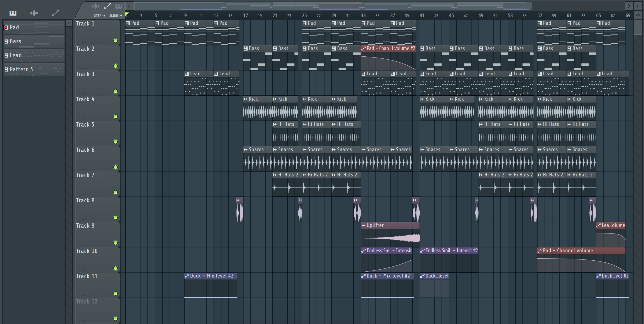Open menu of last Pad clip at bar 65
The image size is (644, 324).
[598, 23]
